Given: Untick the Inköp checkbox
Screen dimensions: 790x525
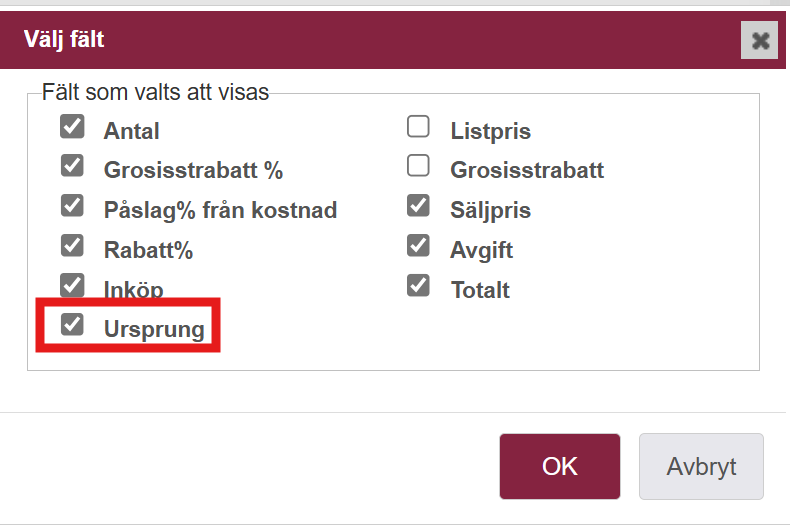Looking at the screenshot, I should coord(72,285).
